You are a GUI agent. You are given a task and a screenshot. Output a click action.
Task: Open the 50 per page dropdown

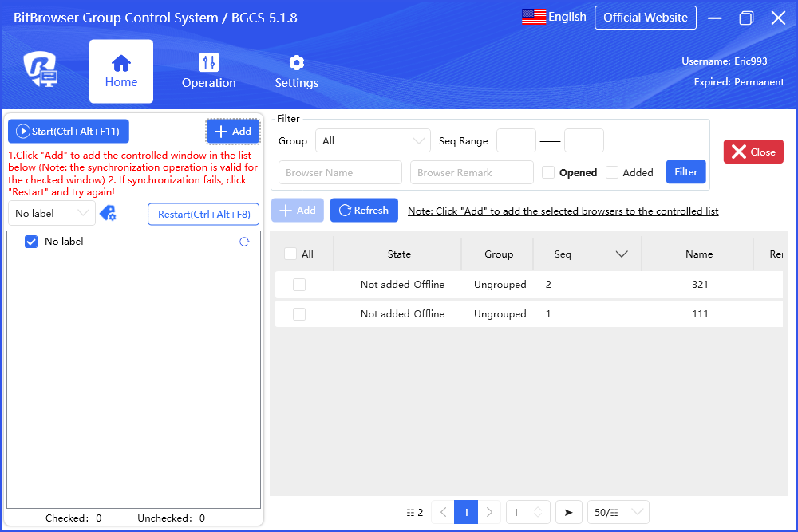click(618, 512)
